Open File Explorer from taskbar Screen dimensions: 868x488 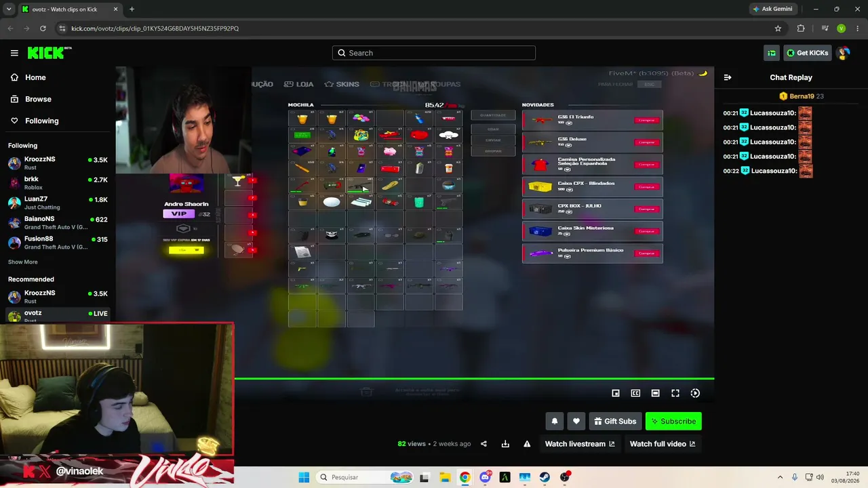444,477
